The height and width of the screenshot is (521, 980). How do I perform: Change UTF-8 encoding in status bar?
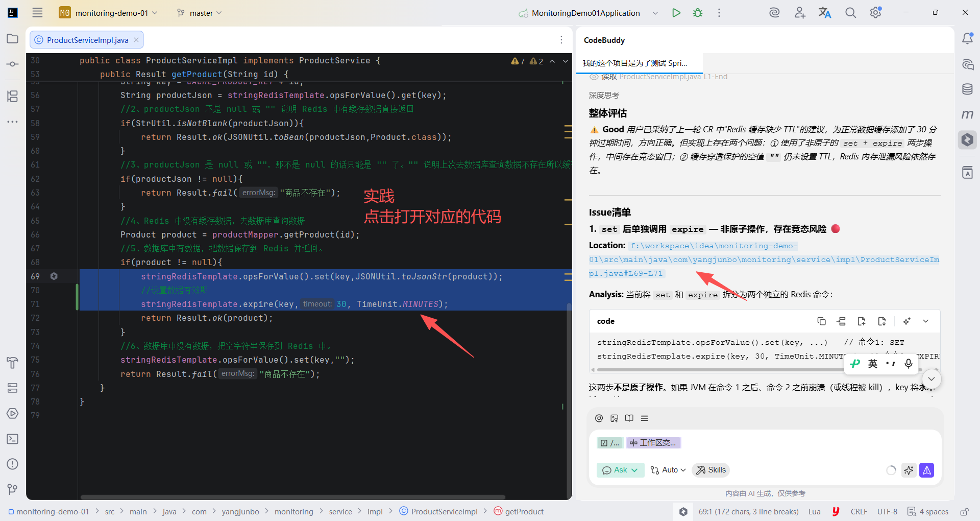(887, 511)
